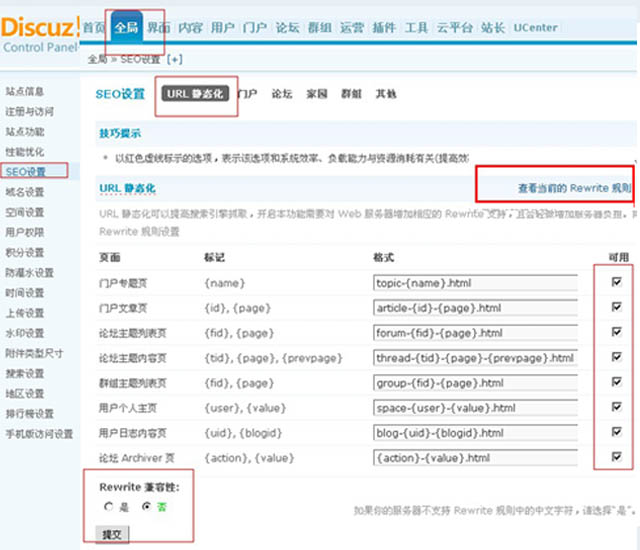
Task: Switch to the 家园 SEO sub-tab
Action: (x=317, y=94)
